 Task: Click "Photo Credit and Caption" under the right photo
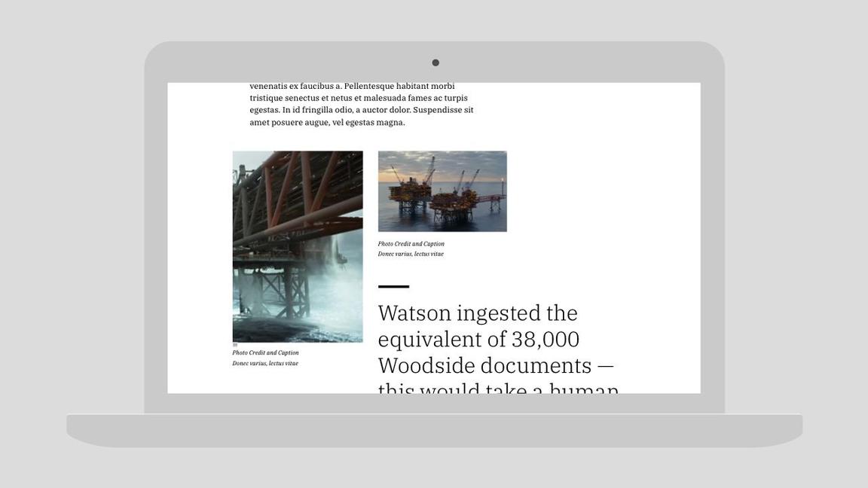tap(411, 244)
